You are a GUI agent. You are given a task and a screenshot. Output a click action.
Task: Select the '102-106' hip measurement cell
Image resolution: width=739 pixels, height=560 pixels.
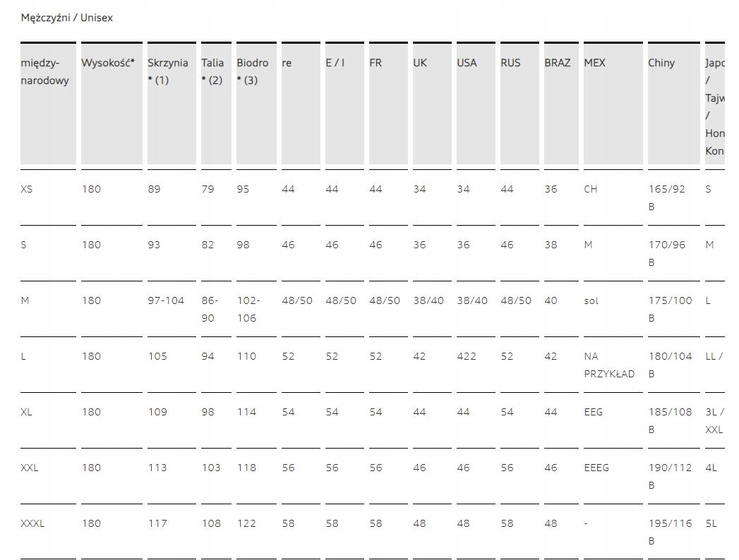248,309
